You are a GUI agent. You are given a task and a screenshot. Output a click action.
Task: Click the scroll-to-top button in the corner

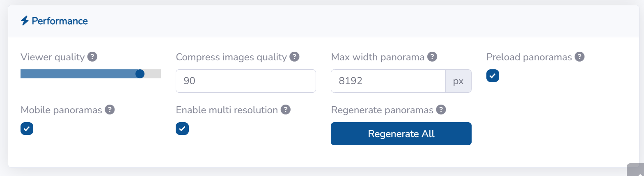(x=636, y=171)
